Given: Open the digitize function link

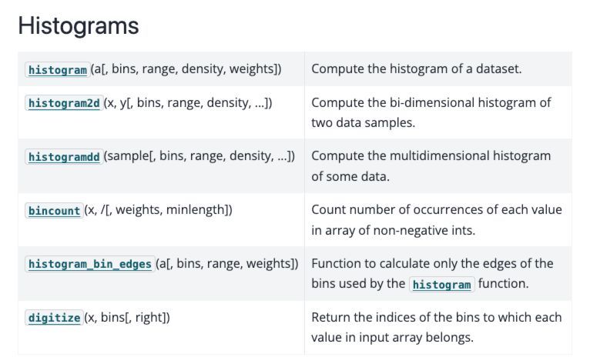Looking at the screenshot, I should click(54, 318).
